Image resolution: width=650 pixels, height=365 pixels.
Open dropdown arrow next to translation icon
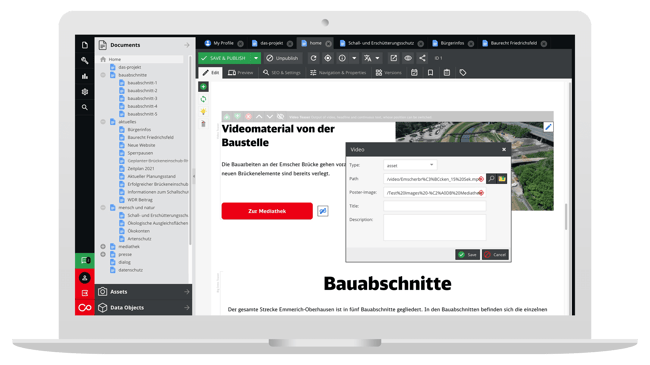(x=377, y=58)
